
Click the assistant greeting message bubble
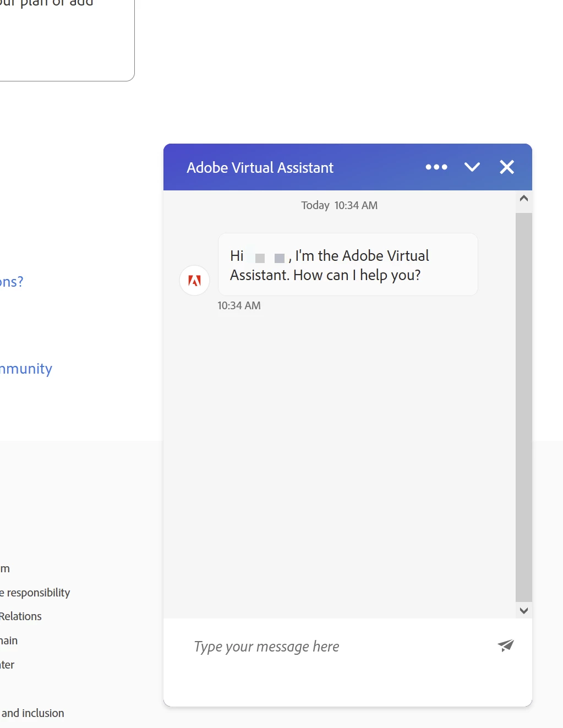pyautogui.click(x=348, y=265)
